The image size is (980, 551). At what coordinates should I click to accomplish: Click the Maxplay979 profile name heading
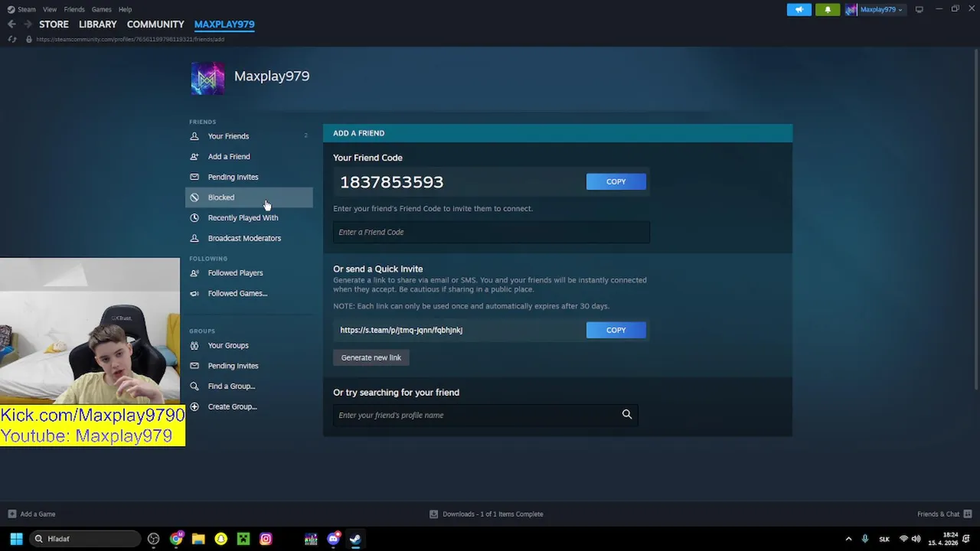272,76
